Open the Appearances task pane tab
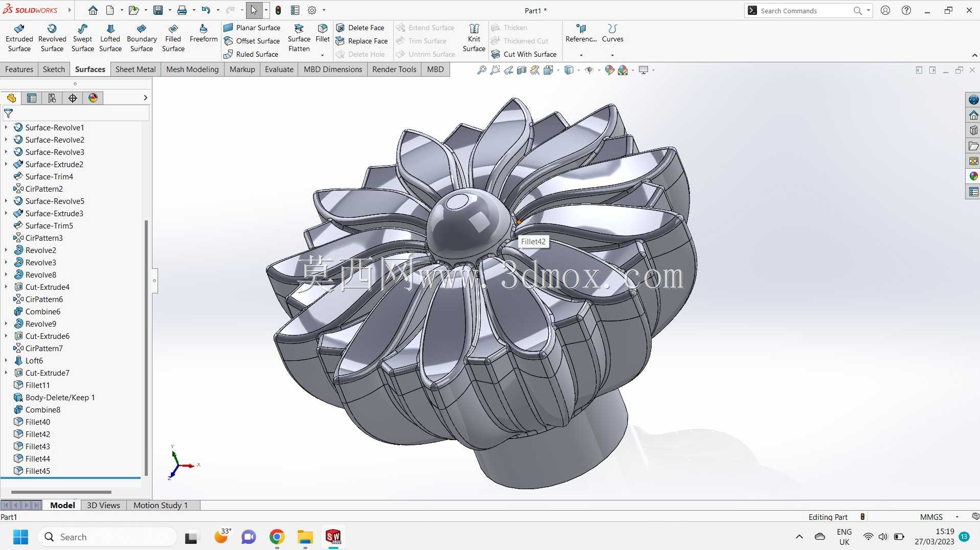 (x=973, y=176)
